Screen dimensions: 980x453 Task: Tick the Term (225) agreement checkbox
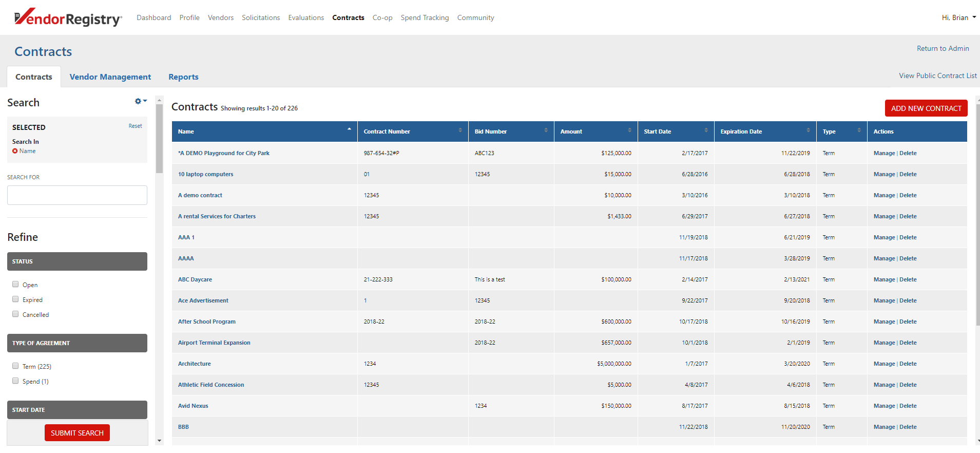[15, 366]
